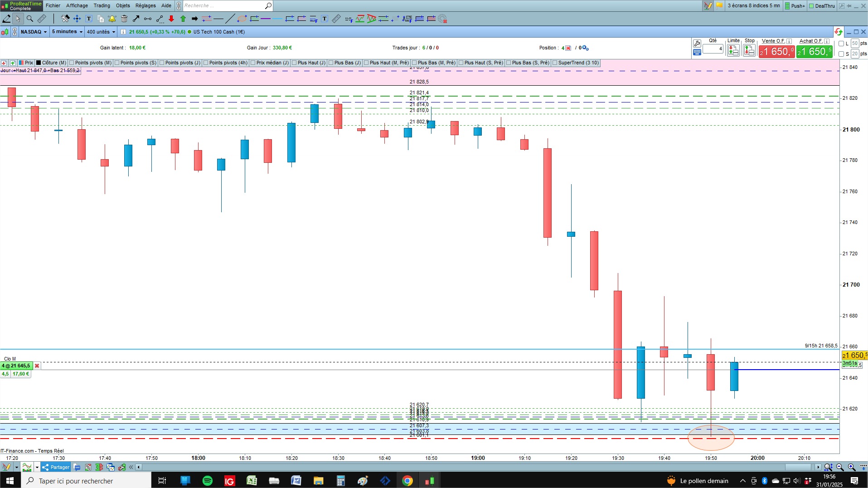Select the magnifier zoom tool

[30, 19]
